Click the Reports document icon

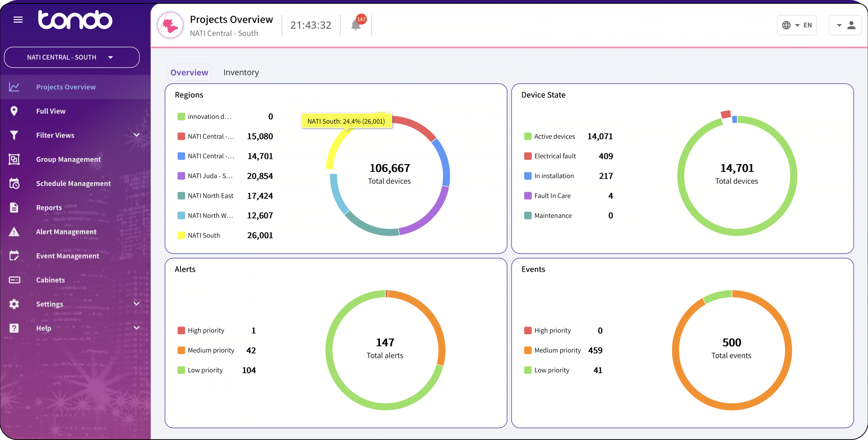(14, 207)
